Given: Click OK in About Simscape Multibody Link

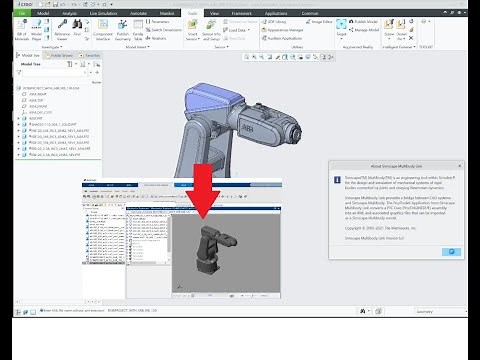Looking at the screenshot, I should point(451,252).
